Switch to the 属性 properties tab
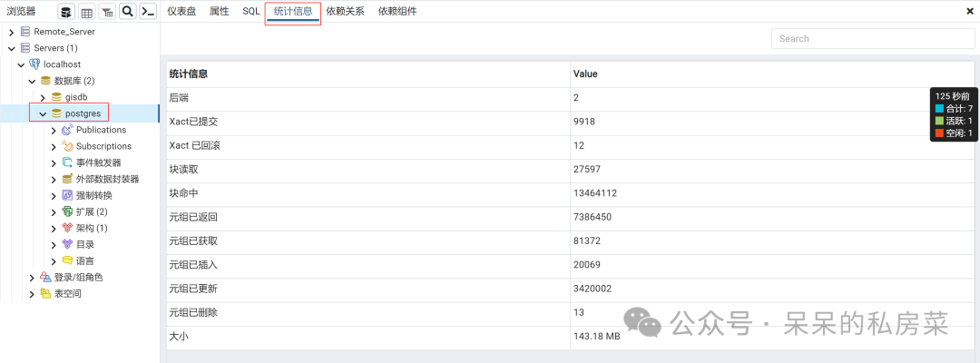980x363 pixels. point(219,11)
